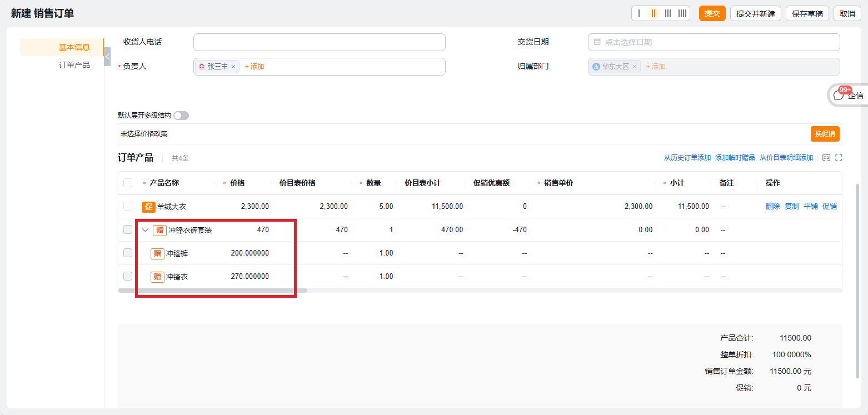Screen dimensions: 868x415
Task: Click the 换促销 button
Action: pos(825,134)
